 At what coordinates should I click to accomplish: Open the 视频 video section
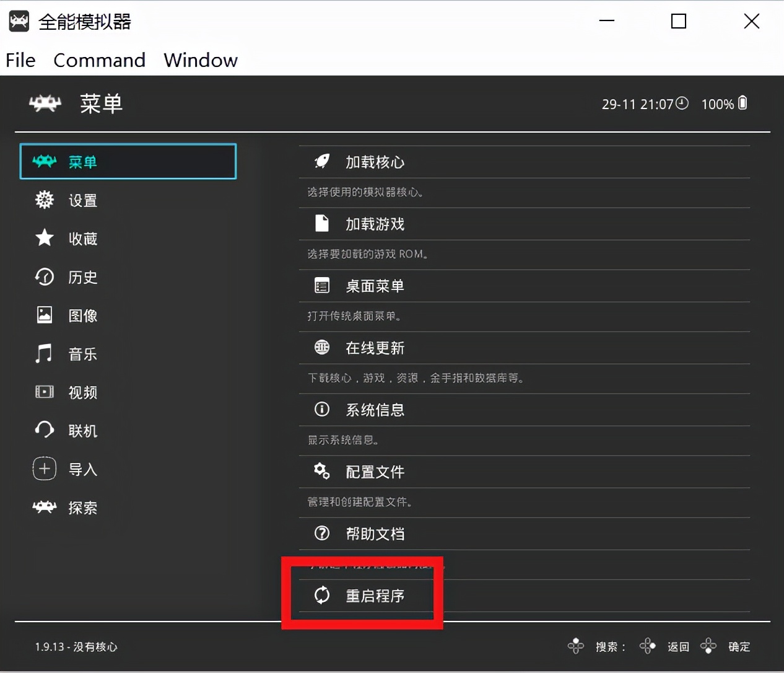coord(82,392)
